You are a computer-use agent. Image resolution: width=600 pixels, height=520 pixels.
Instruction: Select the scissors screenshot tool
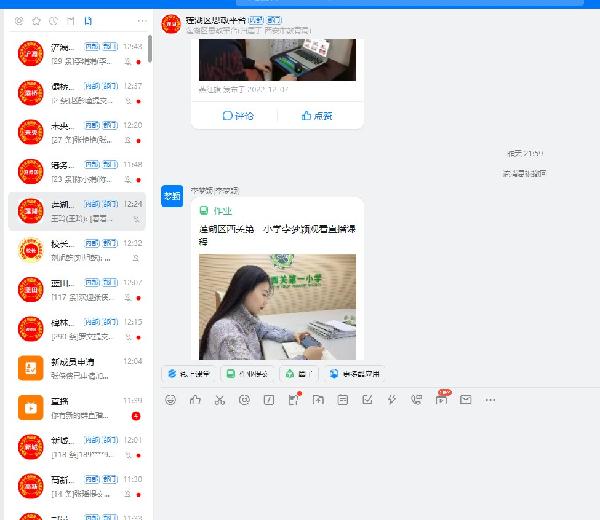click(x=220, y=400)
